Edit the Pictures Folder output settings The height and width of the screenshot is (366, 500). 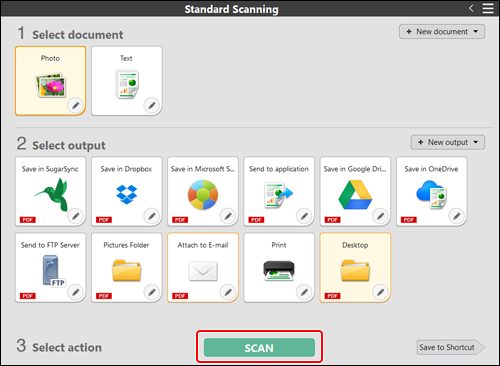pos(152,292)
